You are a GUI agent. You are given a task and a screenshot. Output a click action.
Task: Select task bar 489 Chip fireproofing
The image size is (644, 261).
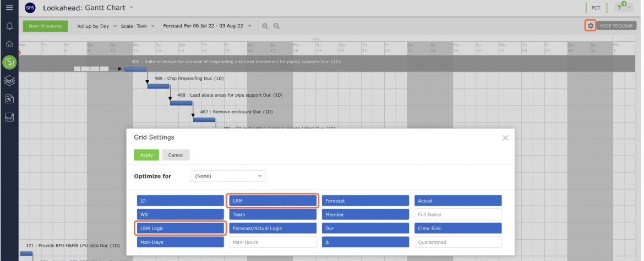coord(158,86)
